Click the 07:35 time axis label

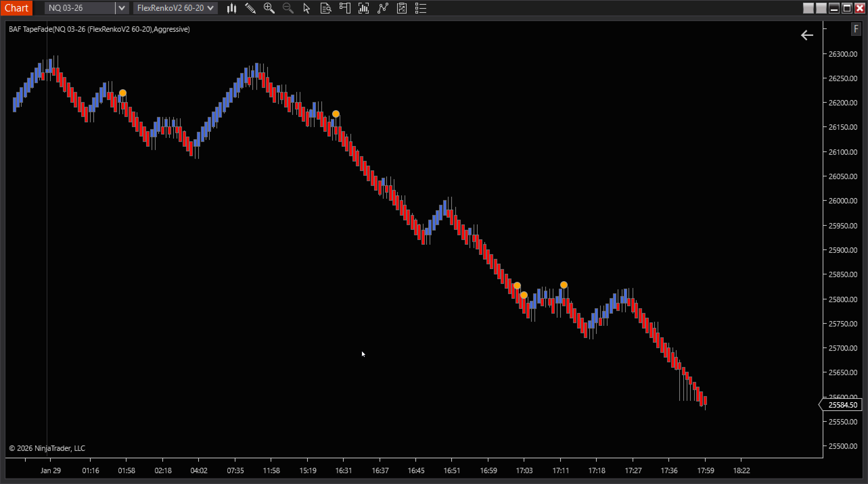click(235, 470)
